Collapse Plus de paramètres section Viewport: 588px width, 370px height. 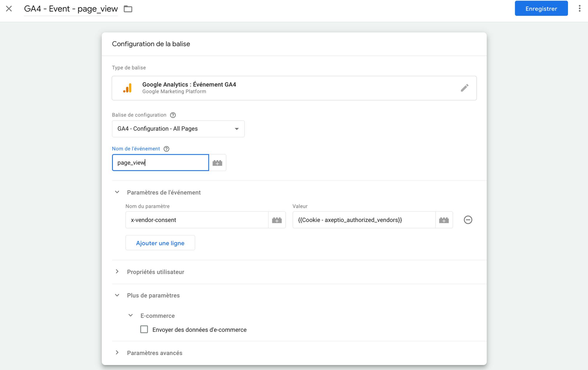tap(117, 295)
